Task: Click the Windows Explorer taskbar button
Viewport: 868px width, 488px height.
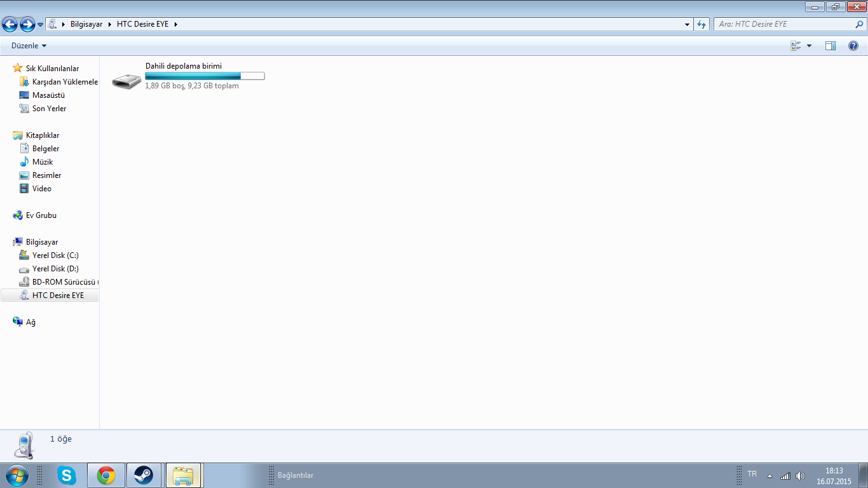Action: [184, 475]
